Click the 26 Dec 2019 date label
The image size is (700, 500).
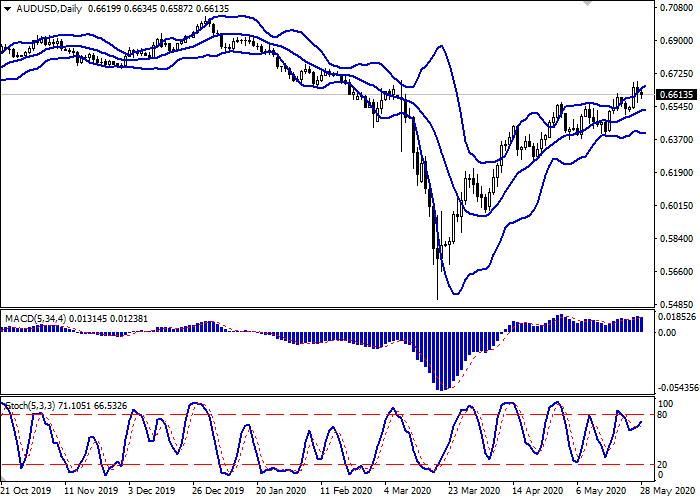216,492
